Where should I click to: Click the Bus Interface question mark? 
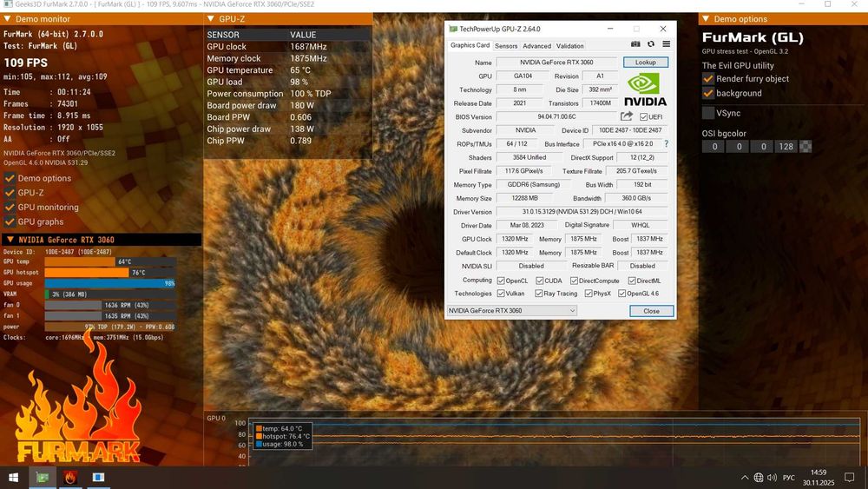pyautogui.click(x=666, y=144)
